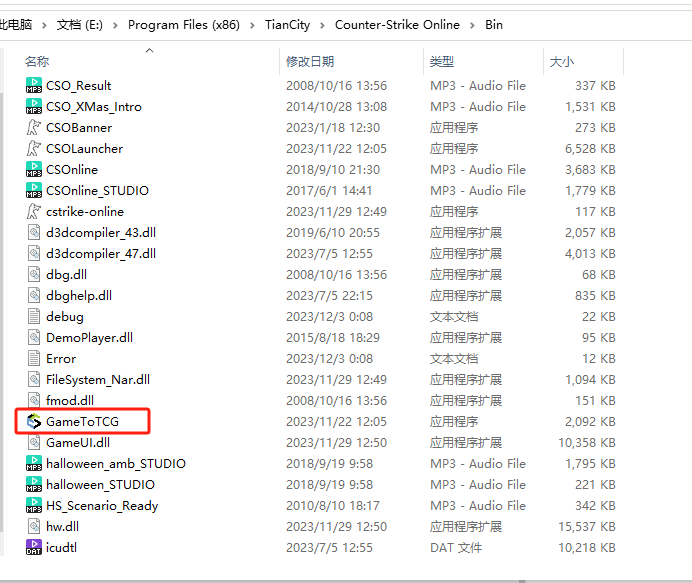Click 文本文档 type in the Error row
Image resolution: width=692 pixels, height=583 pixels.
click(454, 358)
